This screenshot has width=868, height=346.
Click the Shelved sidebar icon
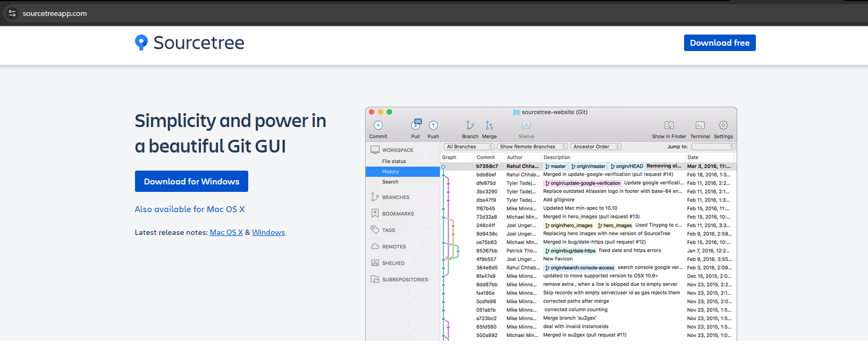pyautogui.click(x=375, y=263)
